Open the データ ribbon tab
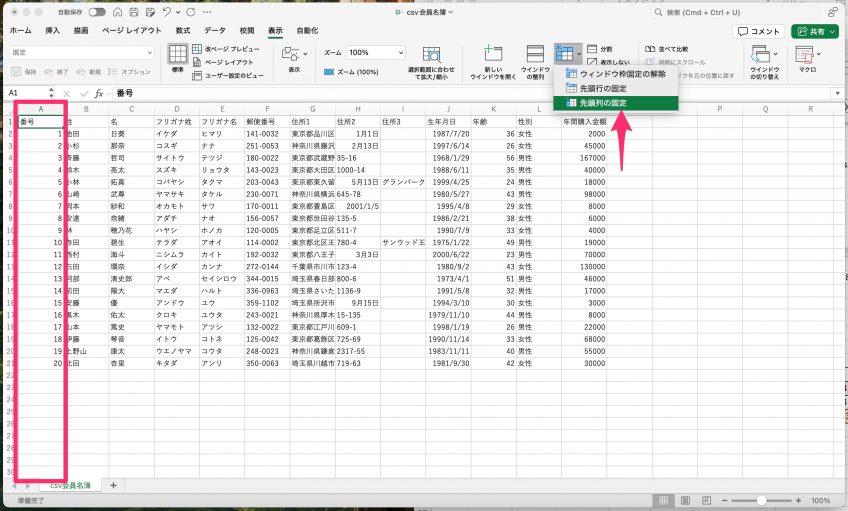This screenshot has width=848, height=511. click(215, 31)
